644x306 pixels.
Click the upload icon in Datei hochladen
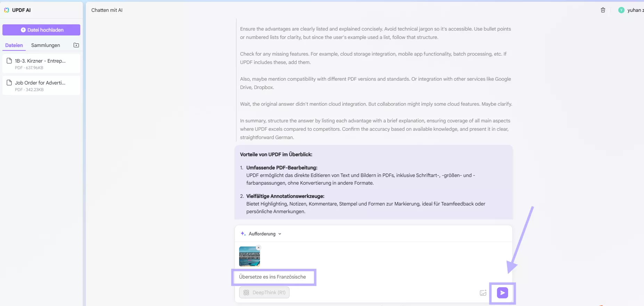23,30
